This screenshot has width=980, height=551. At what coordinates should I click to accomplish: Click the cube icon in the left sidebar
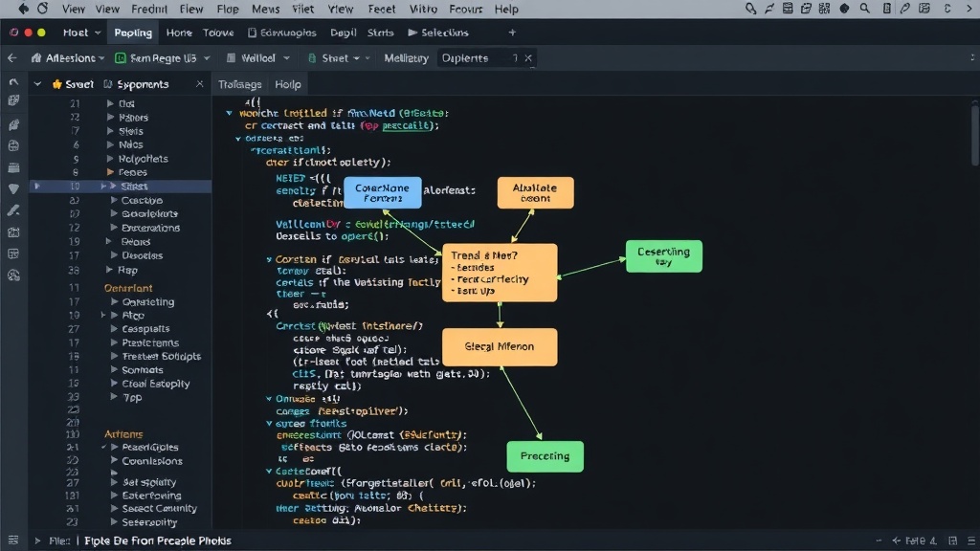pos(13,100)
